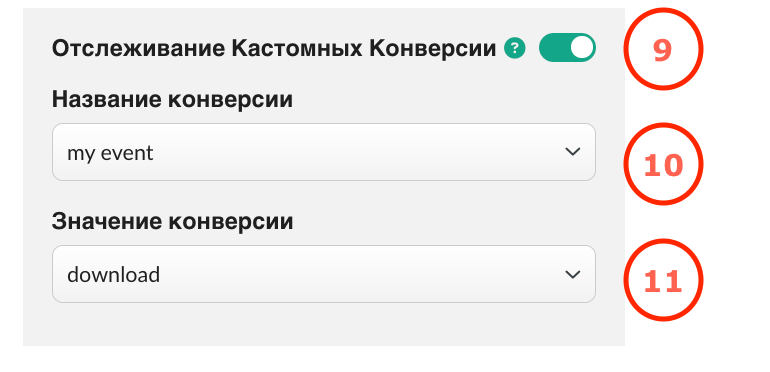Select the 'download' text in the combo box
This screenshot has height=372, width=770.
point(113,274)
